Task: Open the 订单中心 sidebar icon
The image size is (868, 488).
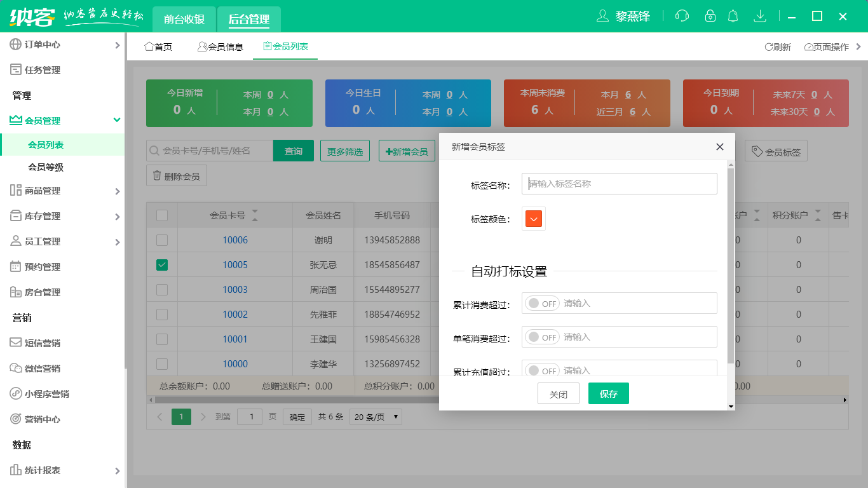Action: 14,44
